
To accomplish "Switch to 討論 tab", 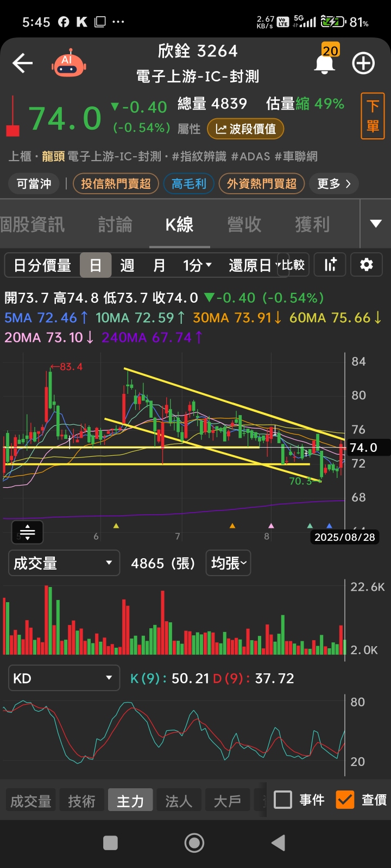I will coord(115,224).
